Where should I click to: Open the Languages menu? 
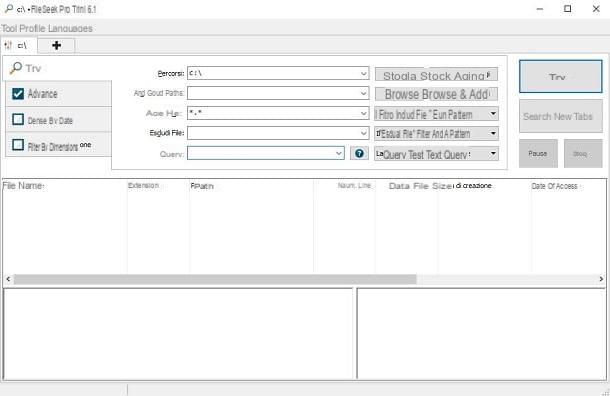pyautogui.click(x=70, y=28)
